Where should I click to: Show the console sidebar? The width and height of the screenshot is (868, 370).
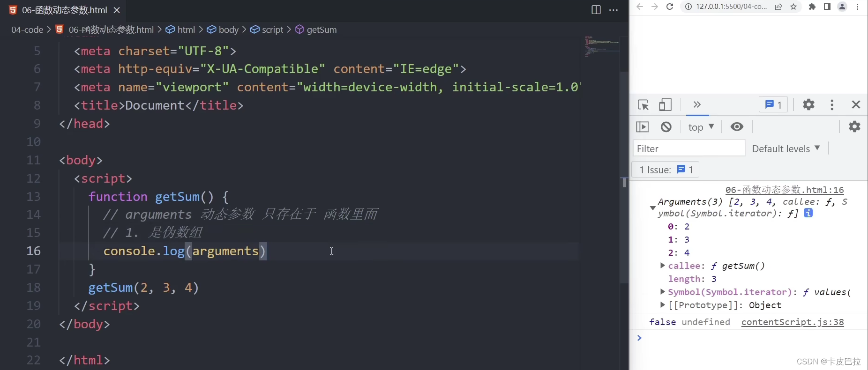[642, 127]
